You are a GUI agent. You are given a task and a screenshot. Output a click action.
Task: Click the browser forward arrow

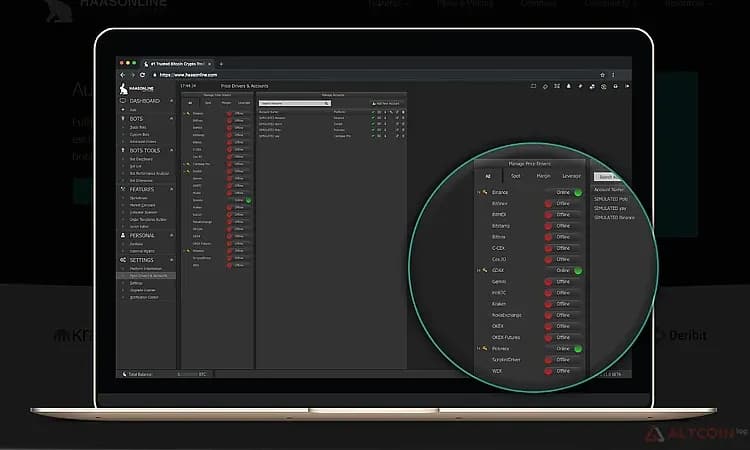coord(132,75)
